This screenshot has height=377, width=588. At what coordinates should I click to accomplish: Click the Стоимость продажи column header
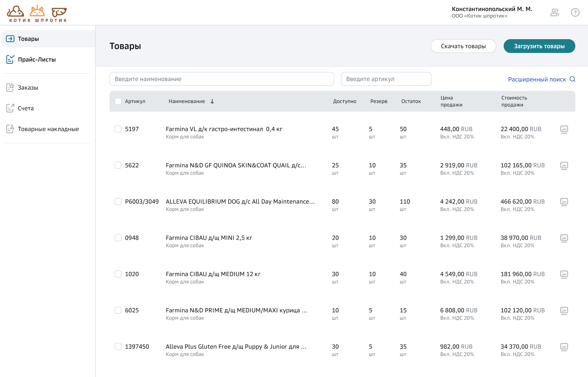click(514, 101)
